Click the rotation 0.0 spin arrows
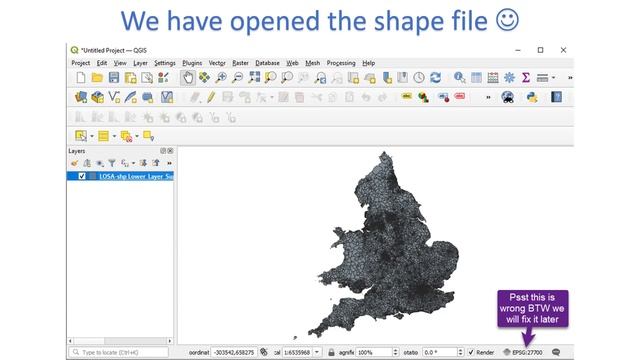 pyautogui.click(x=460, y=352)
